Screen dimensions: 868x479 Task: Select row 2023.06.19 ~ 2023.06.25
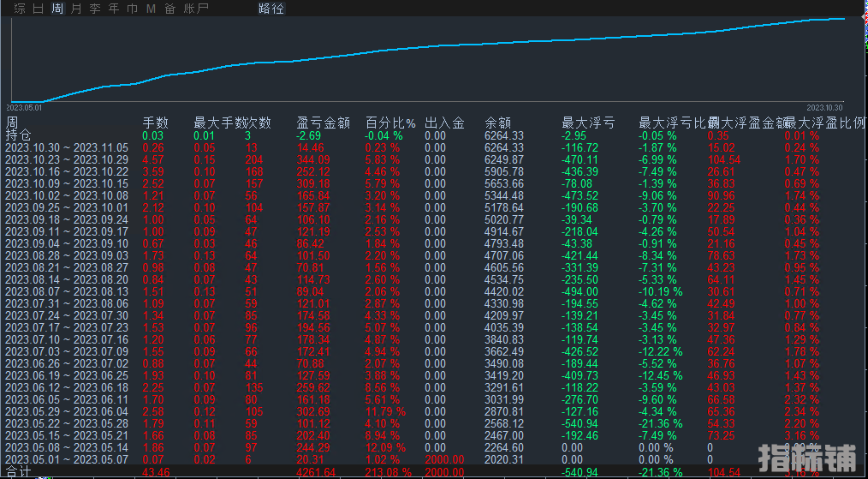tap(67, 375)
